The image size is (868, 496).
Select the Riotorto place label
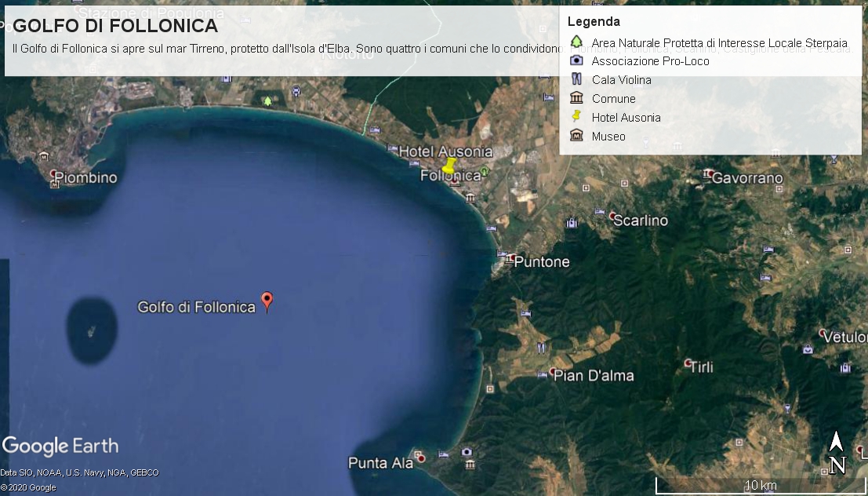(x=347, y=54)
